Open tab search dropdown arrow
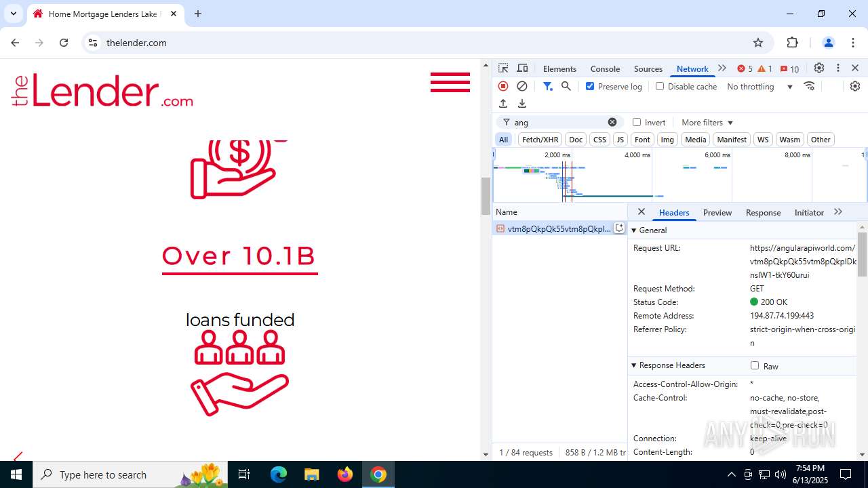Screen dimensions: 868x488 coord(13,14)
